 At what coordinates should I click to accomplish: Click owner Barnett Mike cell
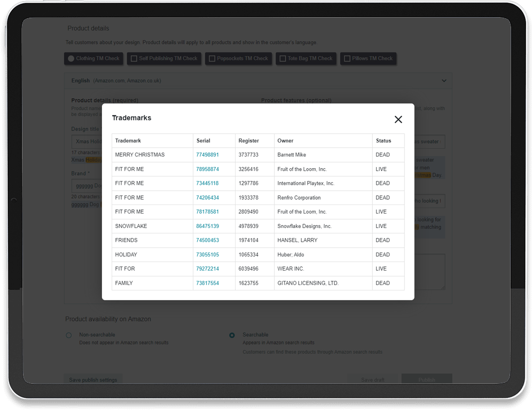pyautogui.click(x=323, y=155)
